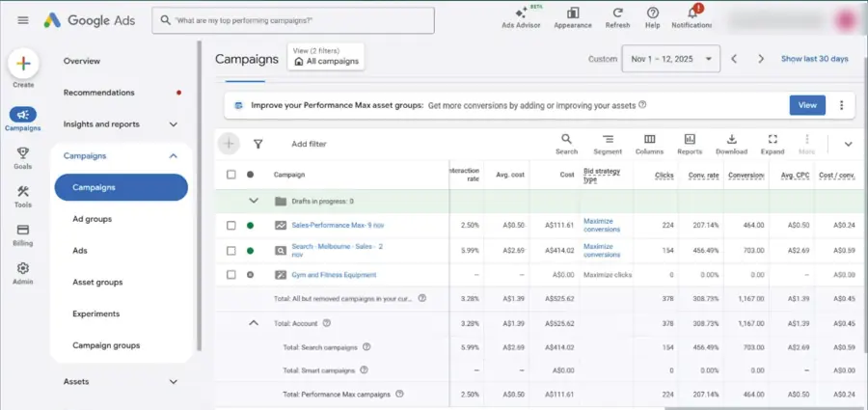Click the table Search magnifier tool
This screenshot has height=410, width=868.
566,144
